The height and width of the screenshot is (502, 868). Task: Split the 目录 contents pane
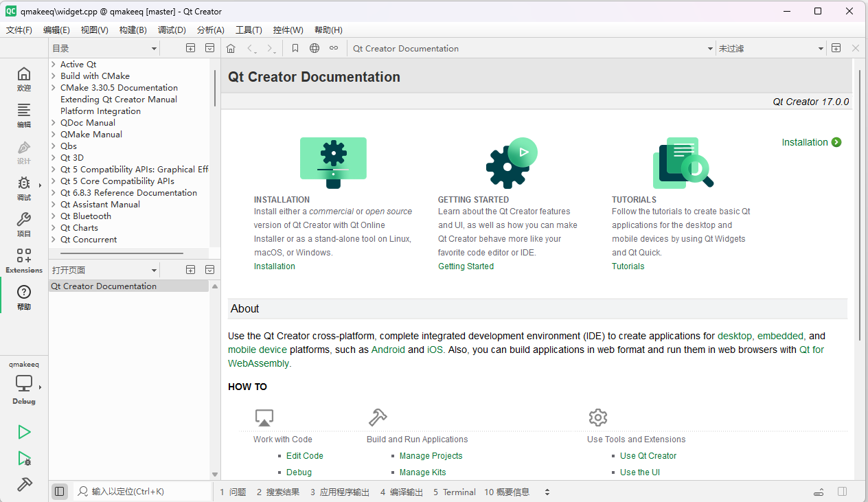click(191, 48)
